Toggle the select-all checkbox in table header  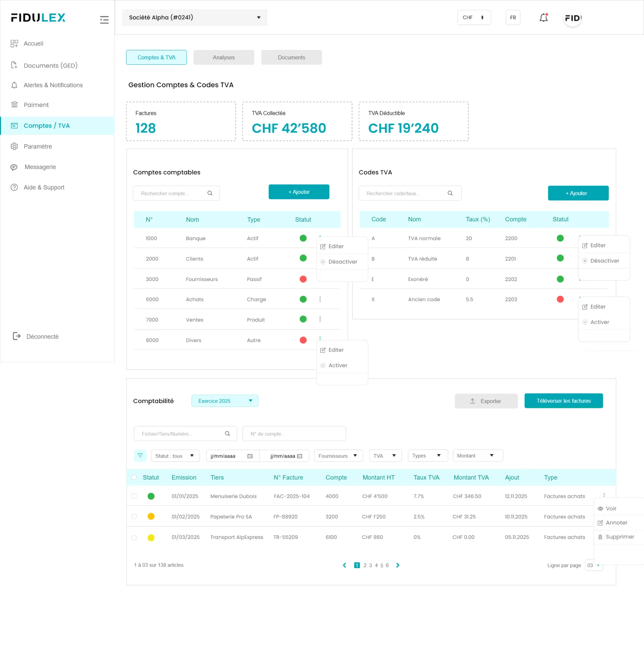pyautogui.click(x=134, y=477)
